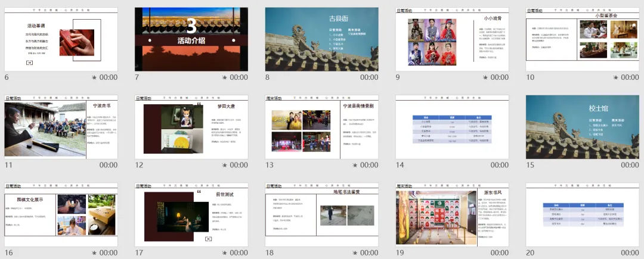Select slide 9 thumbnail titled 小小戏骨
The height and width of the screenshot is (259, 644).
point(452,39)
